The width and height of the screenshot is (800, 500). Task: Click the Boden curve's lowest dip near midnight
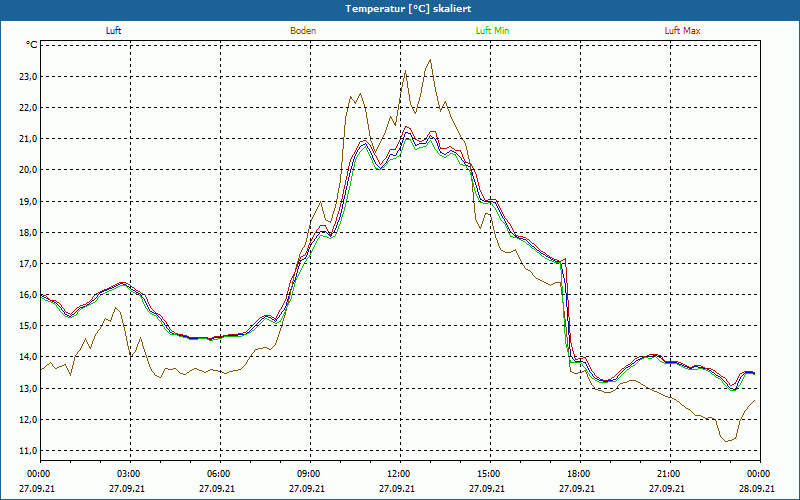point(725,440)
